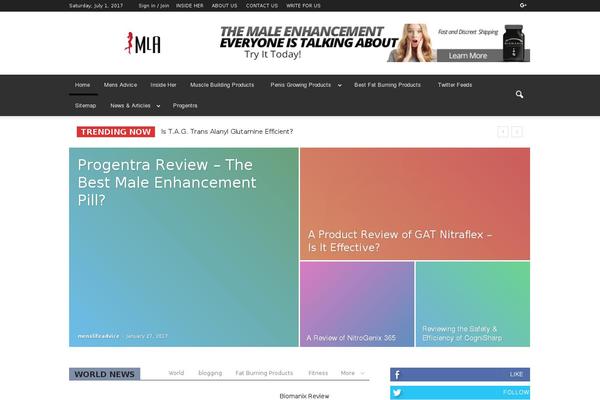Open the More dropdown in World News
The image size is (600, 400).
click(352, 373)
